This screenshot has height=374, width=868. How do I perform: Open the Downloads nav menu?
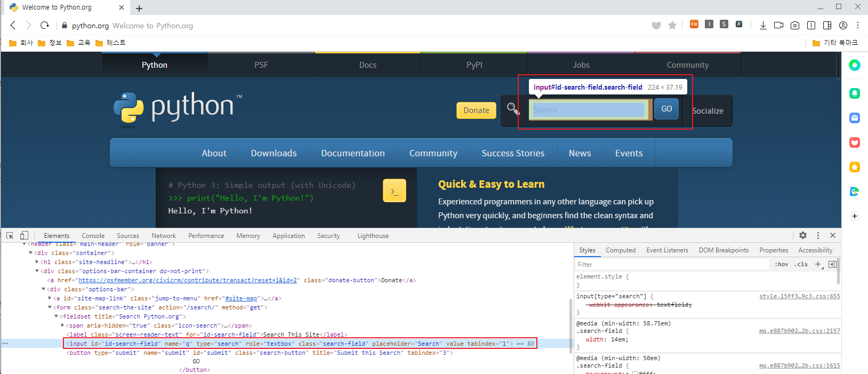pos(274,153)
